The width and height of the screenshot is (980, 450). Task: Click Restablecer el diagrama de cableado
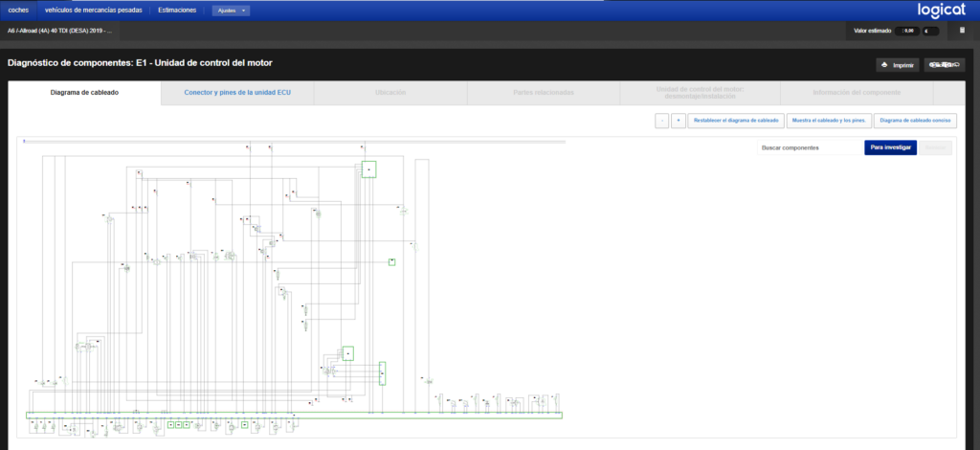(736, 121)
